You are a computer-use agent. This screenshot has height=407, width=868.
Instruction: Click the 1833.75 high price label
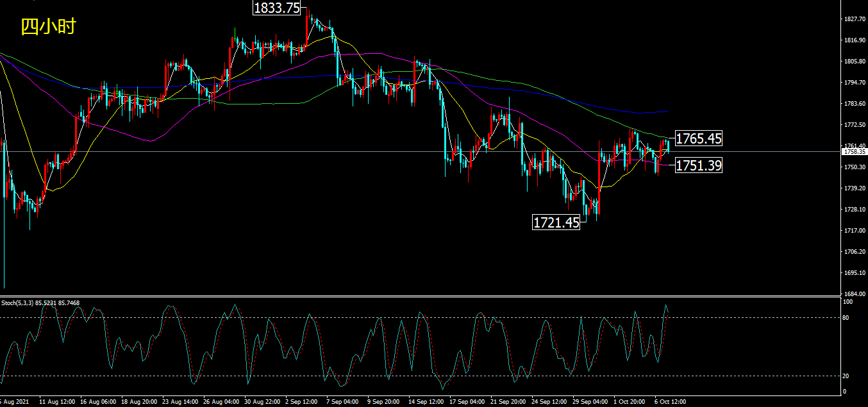277,8
